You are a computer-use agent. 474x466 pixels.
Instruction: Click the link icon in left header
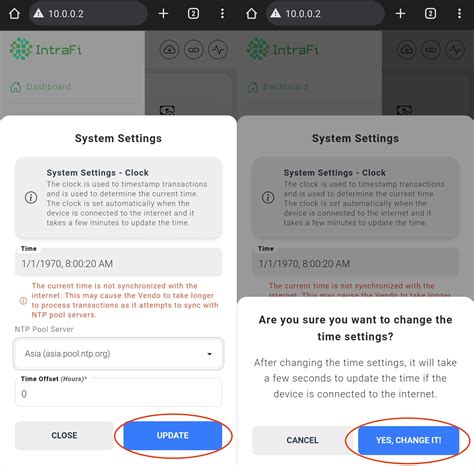pos(194,50)
